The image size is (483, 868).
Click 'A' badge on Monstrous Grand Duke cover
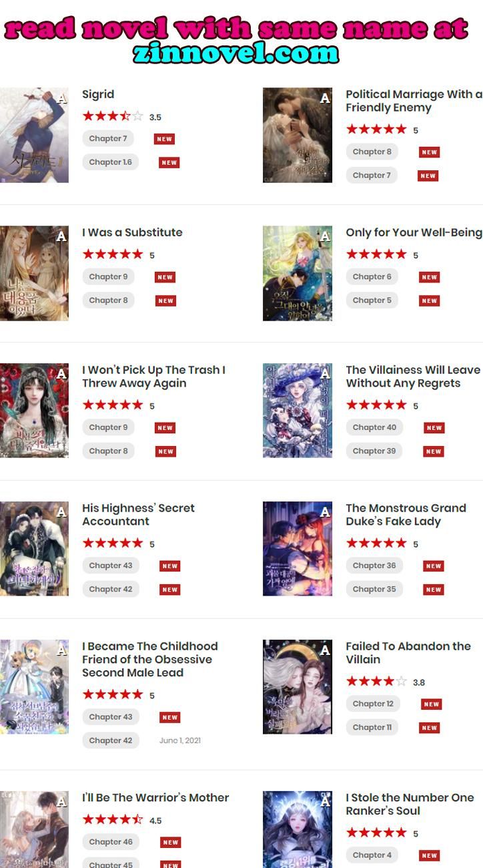click(325, 513)
